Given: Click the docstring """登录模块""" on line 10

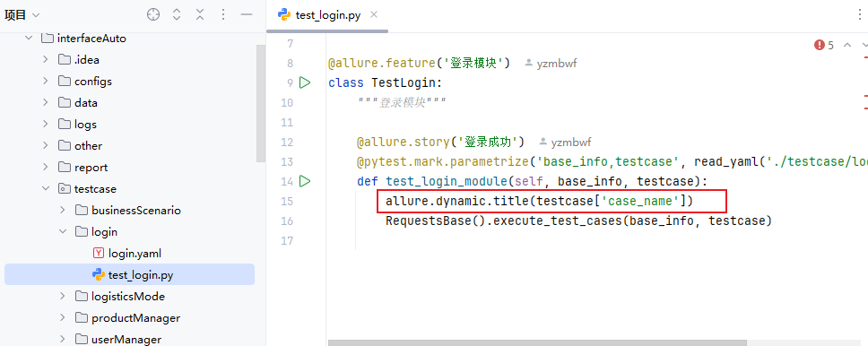Looking at the screenshot, I should point(402,102).
